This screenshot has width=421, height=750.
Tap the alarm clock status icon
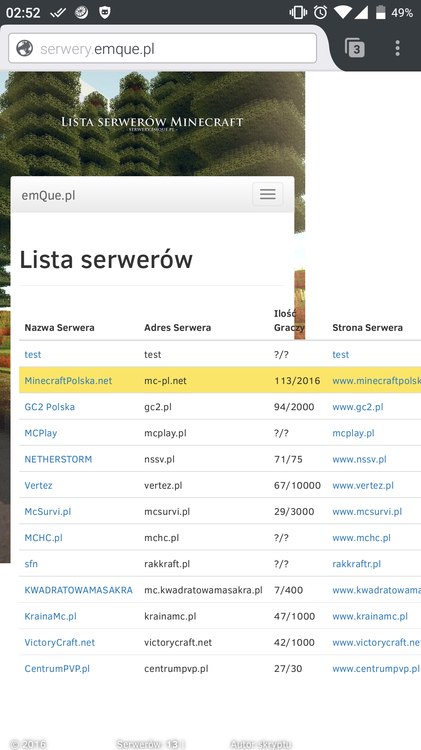coord(320,13)
